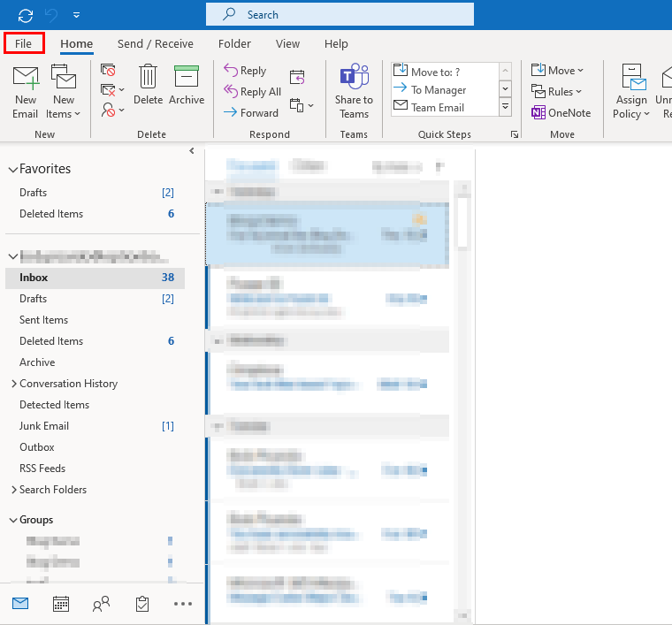Open the Detected Items folder
The image size is (672, 625).
pyautogui.click(x=95, y=405)
